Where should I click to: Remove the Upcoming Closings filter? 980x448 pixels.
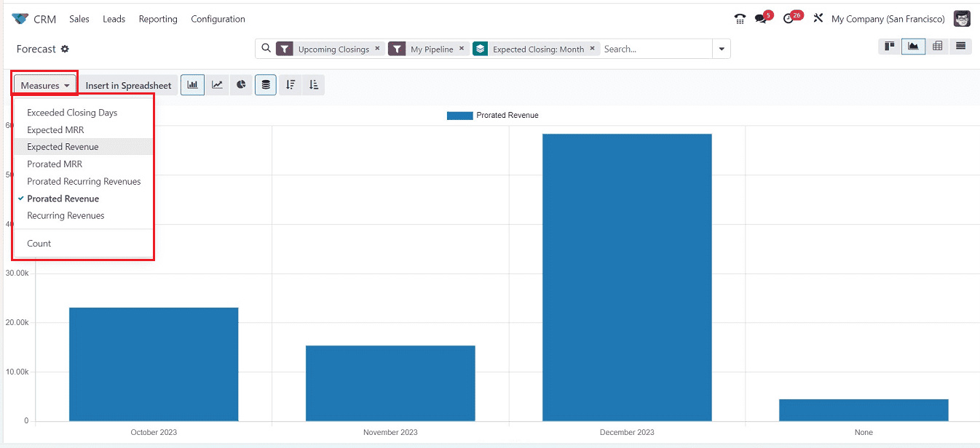(x=377, y=49)
